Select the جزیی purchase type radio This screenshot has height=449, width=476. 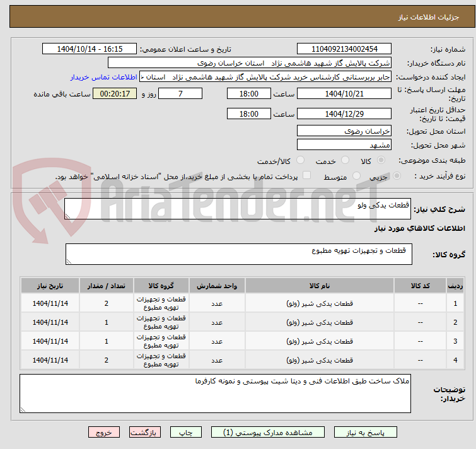(397, 176)
